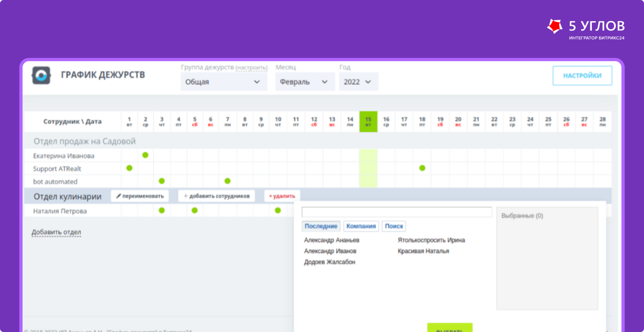Toggle Support ATRealt's duty dot on day 18
Viewport: 644px width, 332px height.
422,168
